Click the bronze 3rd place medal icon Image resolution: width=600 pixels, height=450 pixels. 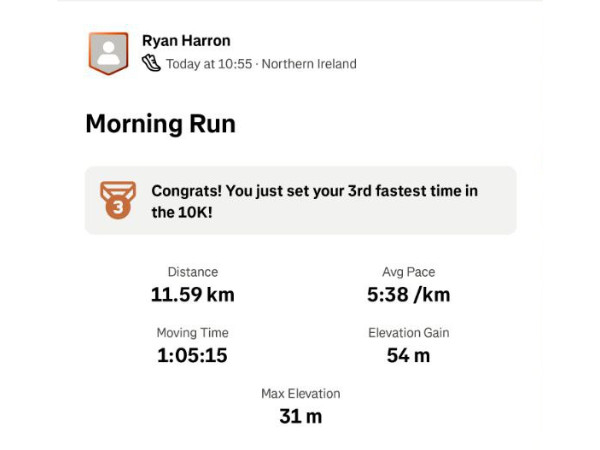(x=118, y=200)
